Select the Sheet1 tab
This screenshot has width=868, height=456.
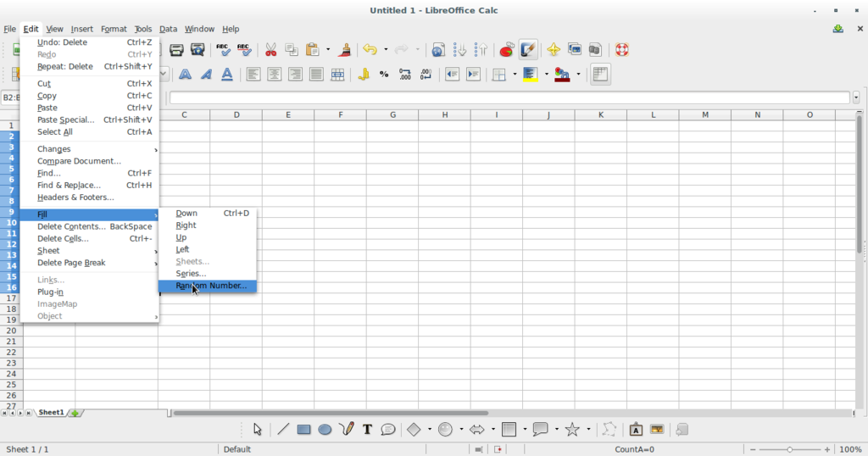[x=51, y=412]
